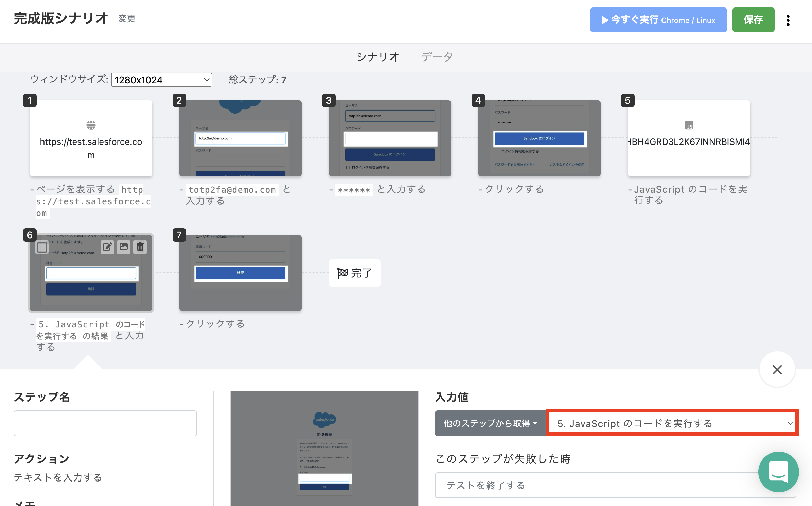The height and width of the screenshot is (506, 812).
Task: Open the chat support widget
Action: [778, 472]
